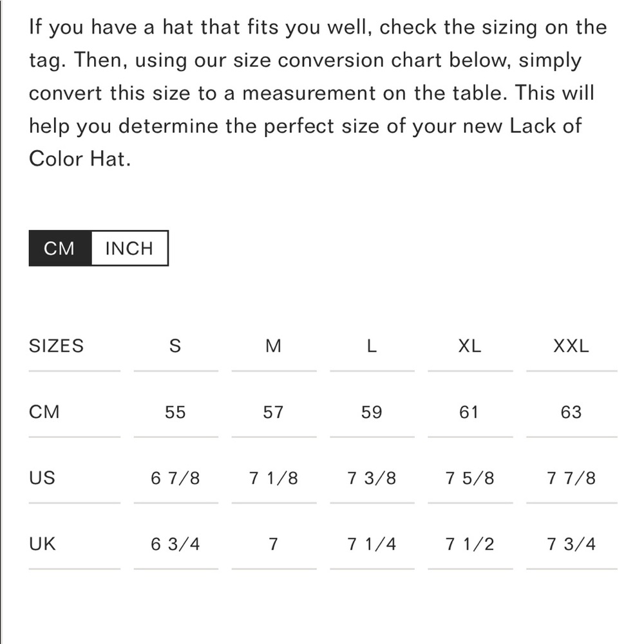
Task: Click the CM row label
Action: [x=44, y=412]
